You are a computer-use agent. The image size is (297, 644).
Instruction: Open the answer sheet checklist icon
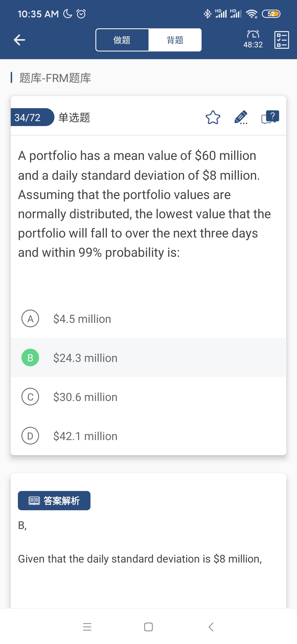coord(282,40)
